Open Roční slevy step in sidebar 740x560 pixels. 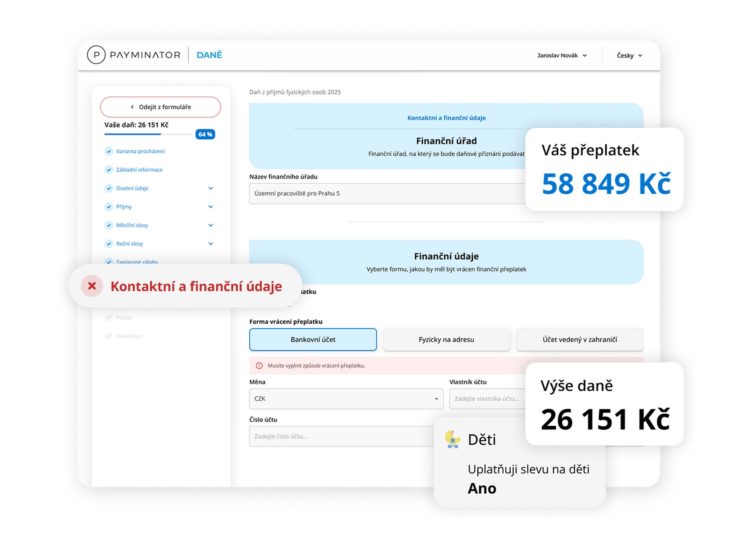(x=129, y=243)
